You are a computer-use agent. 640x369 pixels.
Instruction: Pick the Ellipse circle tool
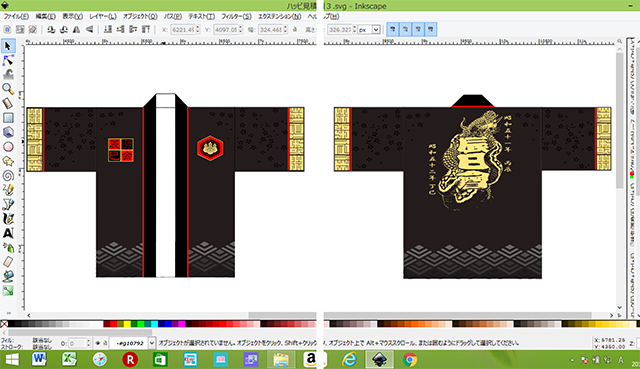click(8, 147)
